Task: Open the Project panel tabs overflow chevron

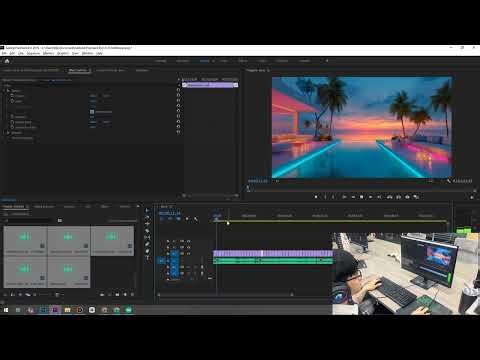Action: (x=138, y=207)
